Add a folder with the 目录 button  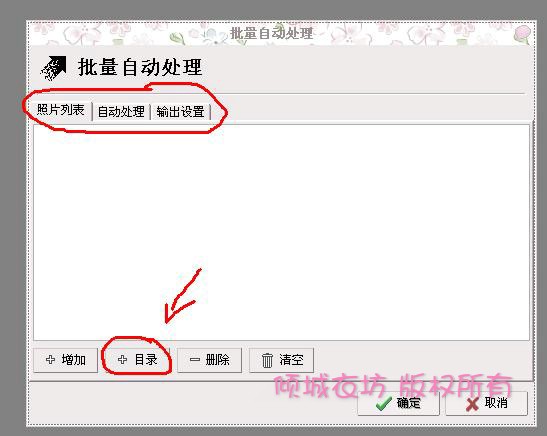[x=137, y=360]
